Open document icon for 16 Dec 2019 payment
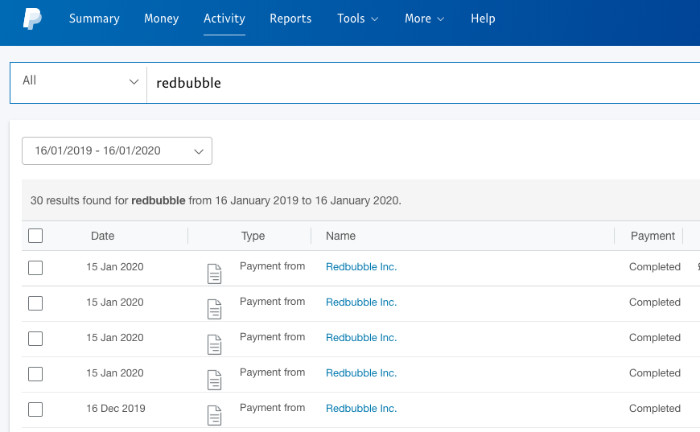The height and width of the screenshot is (432, 700). coord(213,415)
